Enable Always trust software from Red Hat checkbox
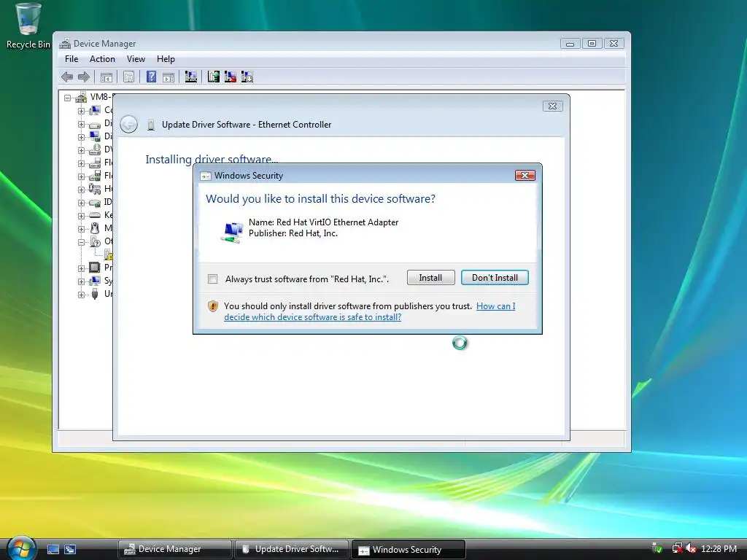Viewport: 747px width, 560px height. 212,279
